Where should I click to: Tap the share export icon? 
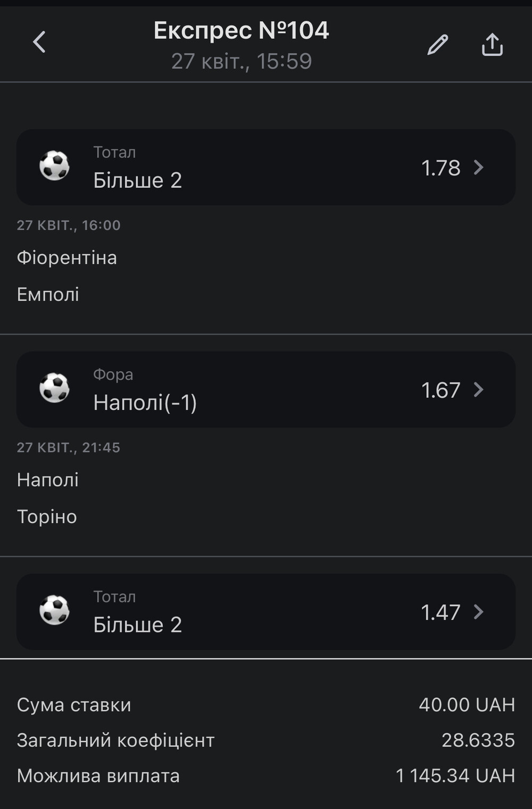point(492,44)
